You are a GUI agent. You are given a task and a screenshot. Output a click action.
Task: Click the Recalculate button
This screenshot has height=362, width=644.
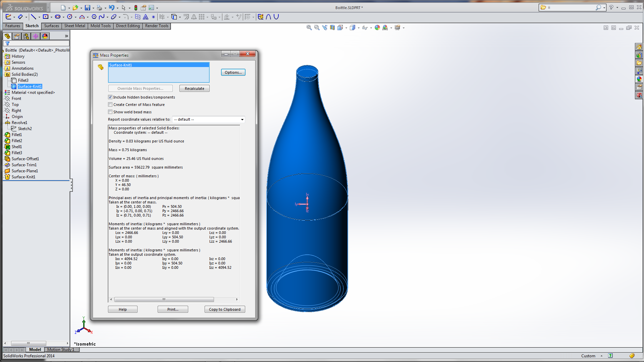tap(194, 88)
